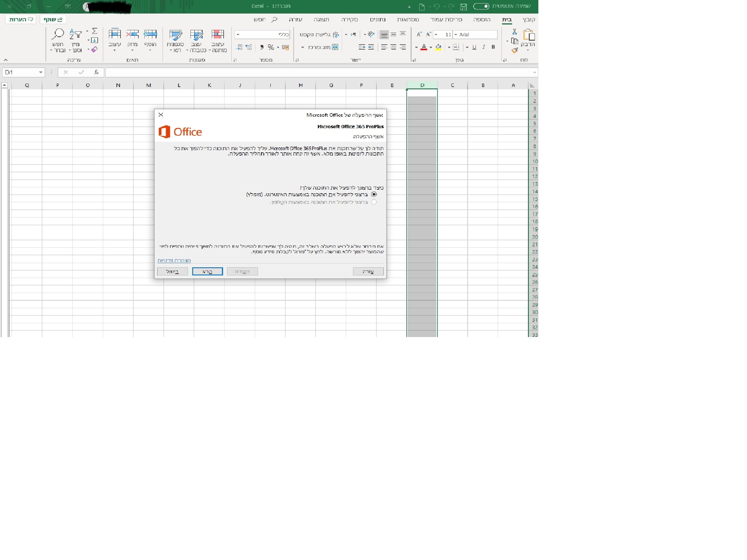This screenshot has width=747, height=560.
Task: Toggle the AutoSave switch
Action: point(481,6)
